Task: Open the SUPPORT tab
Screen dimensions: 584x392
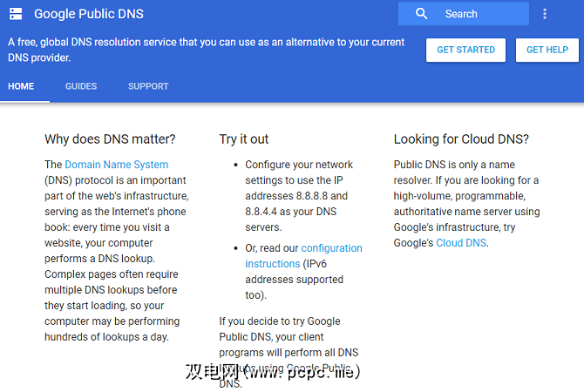Action: coord(148,86)
